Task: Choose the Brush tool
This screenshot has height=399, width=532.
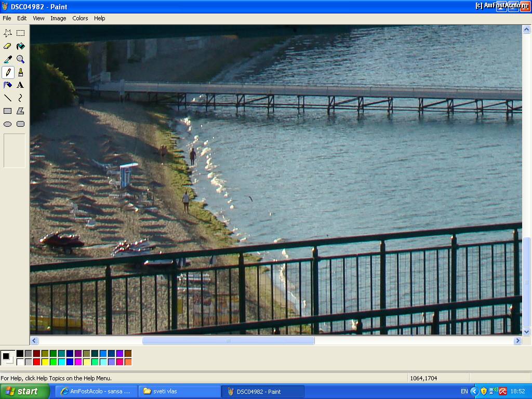Action: [x=21, y=72]
